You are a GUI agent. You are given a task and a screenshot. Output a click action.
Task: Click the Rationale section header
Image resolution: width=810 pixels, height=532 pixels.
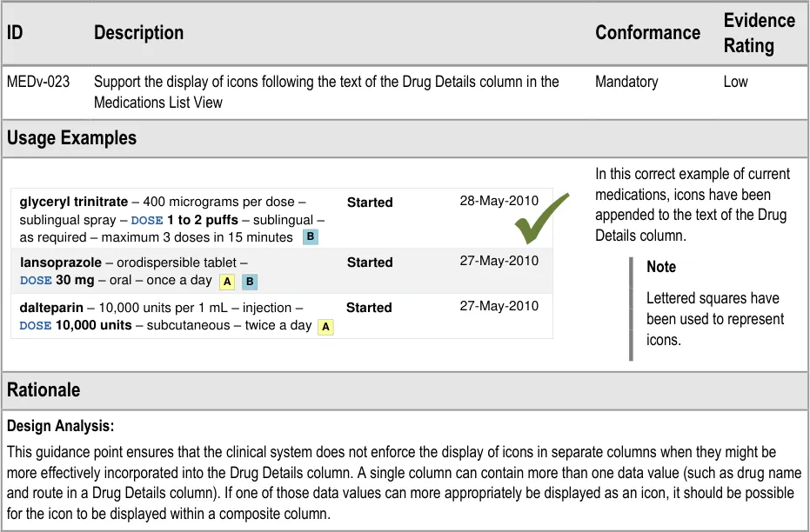[x=44, y=390]
